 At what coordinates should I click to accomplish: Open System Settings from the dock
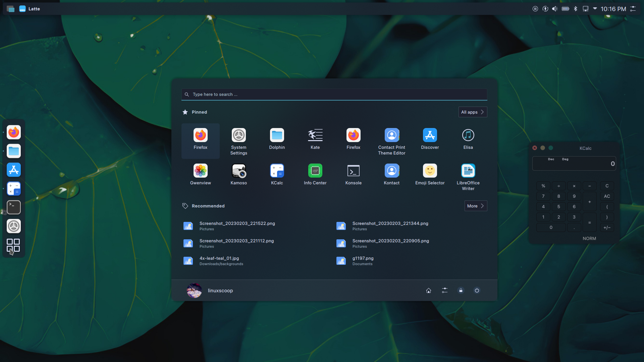click(x=14, y=226)
